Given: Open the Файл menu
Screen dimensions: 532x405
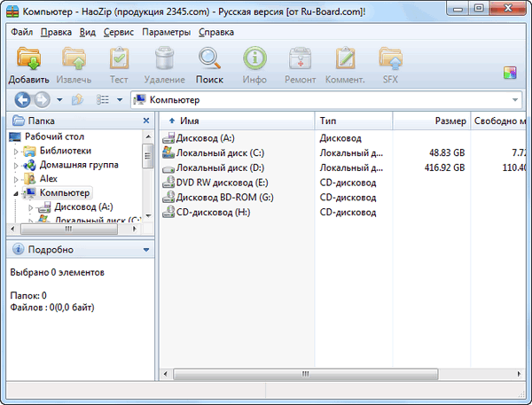Looking at the screenshot, I should click(x=22, y=32).
